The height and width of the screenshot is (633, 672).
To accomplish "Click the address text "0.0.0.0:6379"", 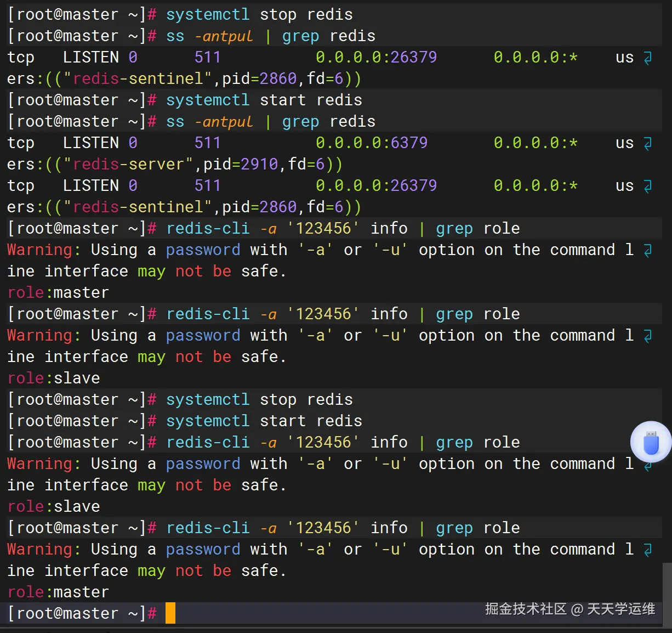I will coord(372,143).
